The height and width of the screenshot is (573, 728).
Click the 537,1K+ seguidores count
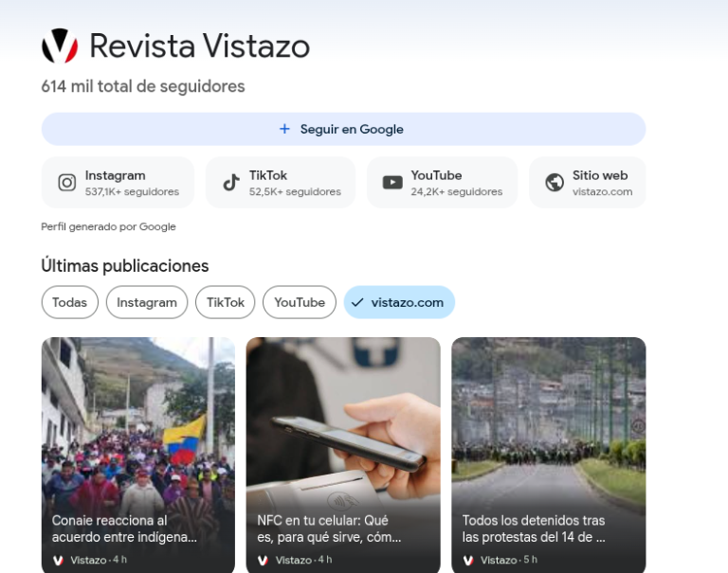click(x=132, y=191)
